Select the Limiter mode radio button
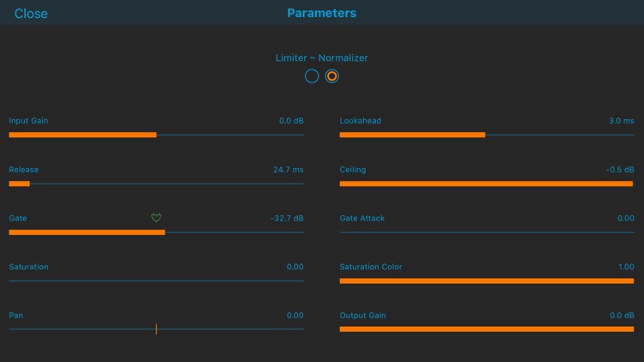644x362 pixels. (x=312, y=76)
